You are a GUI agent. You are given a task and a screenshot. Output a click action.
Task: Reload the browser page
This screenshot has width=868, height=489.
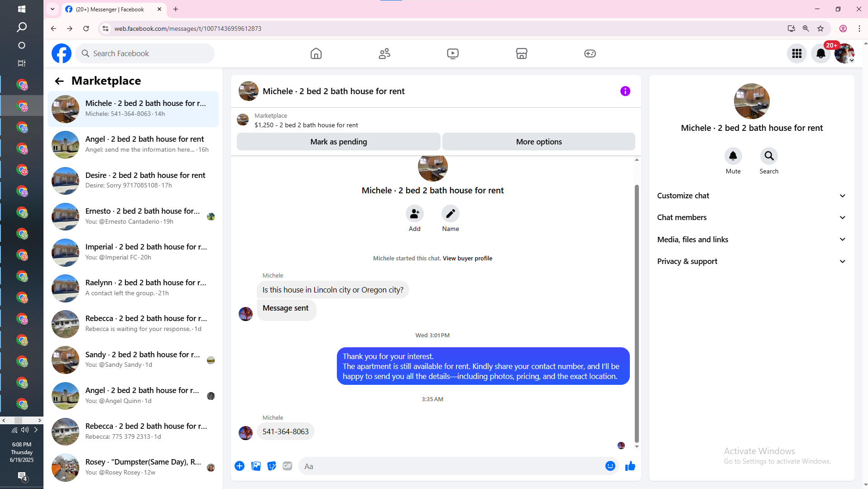coord(86,29)
